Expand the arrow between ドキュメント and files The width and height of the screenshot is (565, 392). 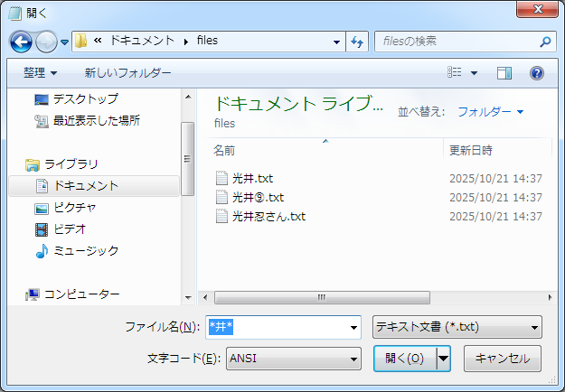point(186,42)
